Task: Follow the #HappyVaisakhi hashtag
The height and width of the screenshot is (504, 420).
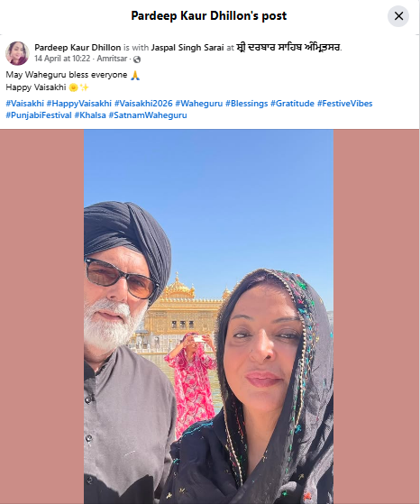Action: (x=79, y=104)
